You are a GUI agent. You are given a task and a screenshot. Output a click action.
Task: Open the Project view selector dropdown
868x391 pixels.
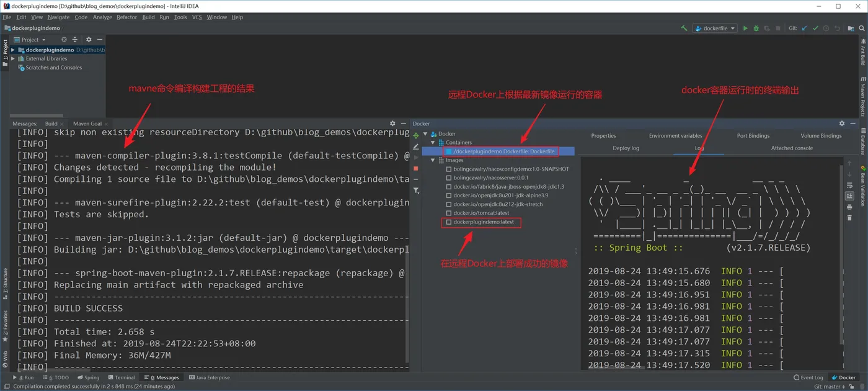pos(29,40)
